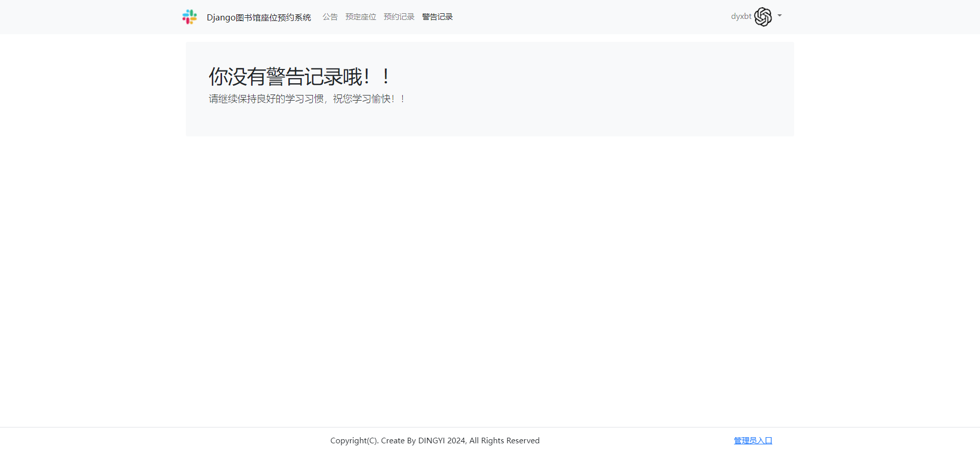
Task: Select the 警告记录 menu item
Action: 437,17
